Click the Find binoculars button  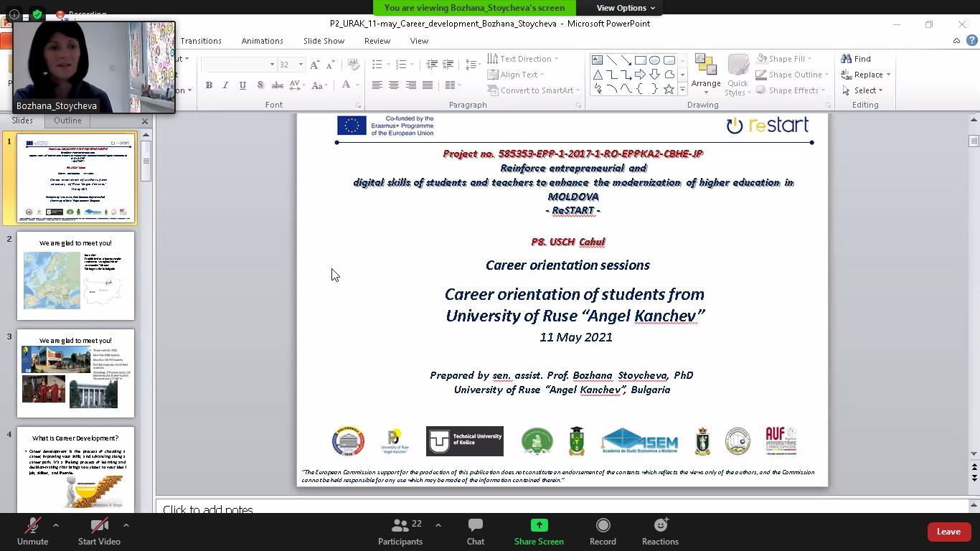857,59
